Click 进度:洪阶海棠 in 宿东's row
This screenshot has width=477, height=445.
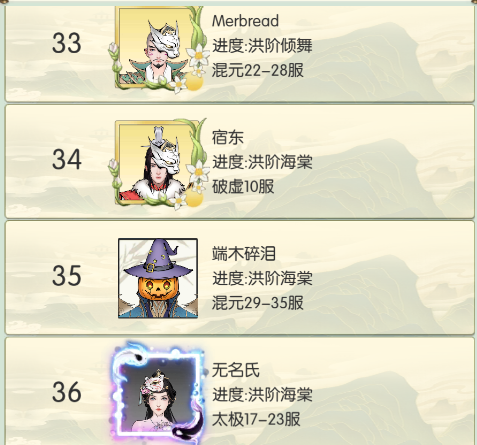(262, 162)
